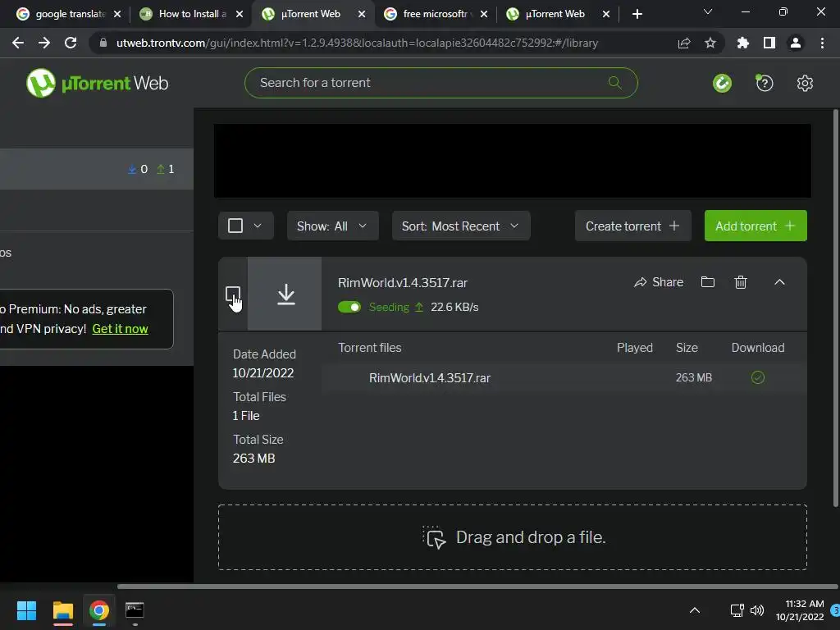The image size is (840, 630).
Task: Open the Sort: Most Recent dropdown
Action: pos(461,226)
